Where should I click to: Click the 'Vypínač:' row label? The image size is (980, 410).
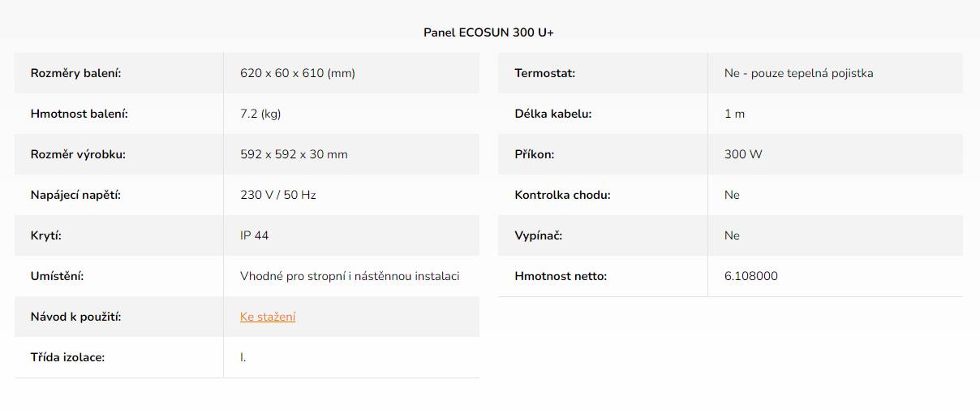[x=539, y=235]
